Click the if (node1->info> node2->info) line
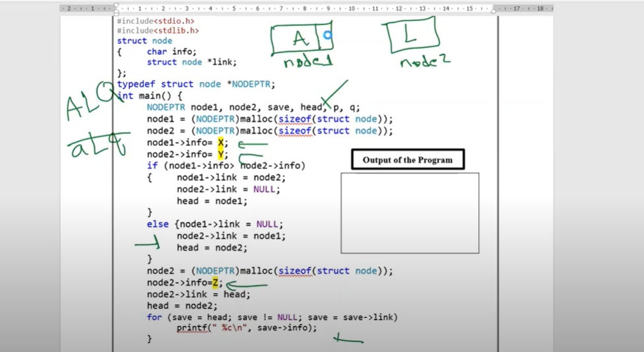Screen dimensions: 644x352 click(x=226, y=166)
